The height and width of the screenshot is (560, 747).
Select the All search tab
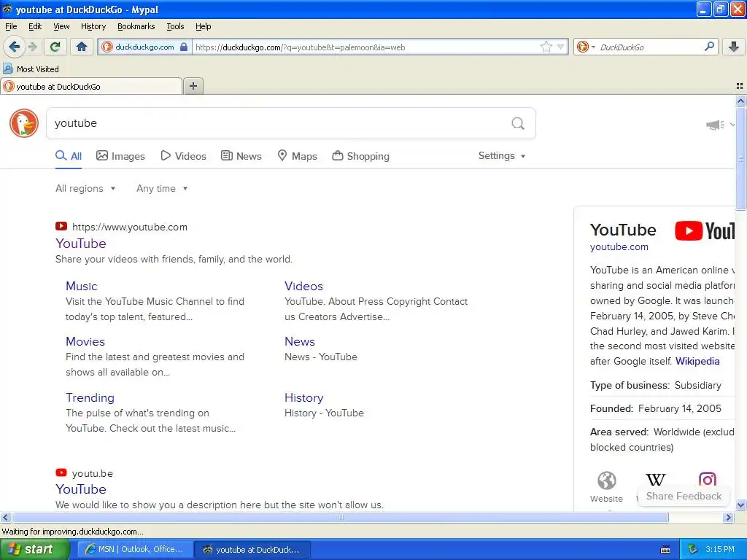(69, 156)
